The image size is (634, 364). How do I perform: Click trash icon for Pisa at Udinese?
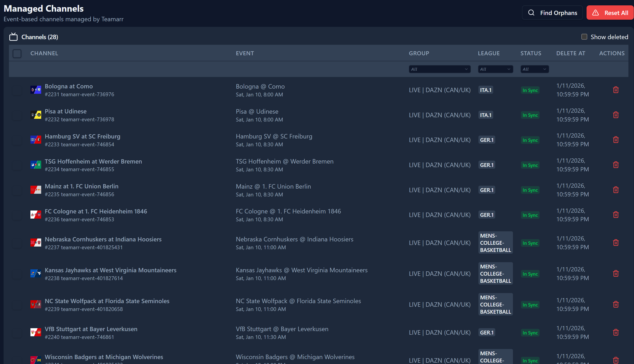[x=615, y=115]
